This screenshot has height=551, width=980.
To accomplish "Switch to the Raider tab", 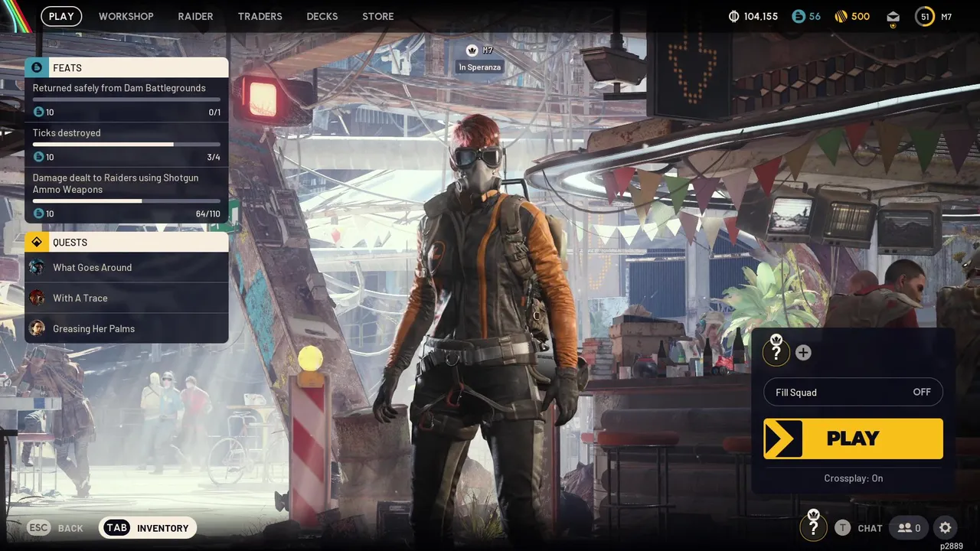I will tap(195, 16).
